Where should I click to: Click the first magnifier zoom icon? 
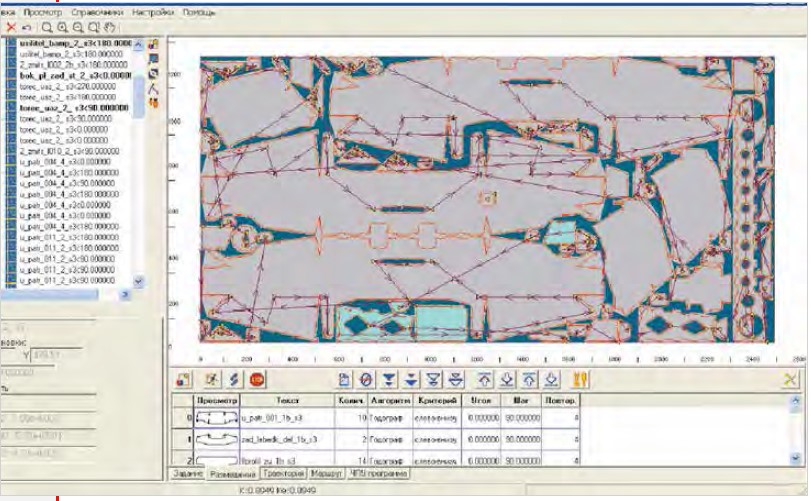point(47,27)
